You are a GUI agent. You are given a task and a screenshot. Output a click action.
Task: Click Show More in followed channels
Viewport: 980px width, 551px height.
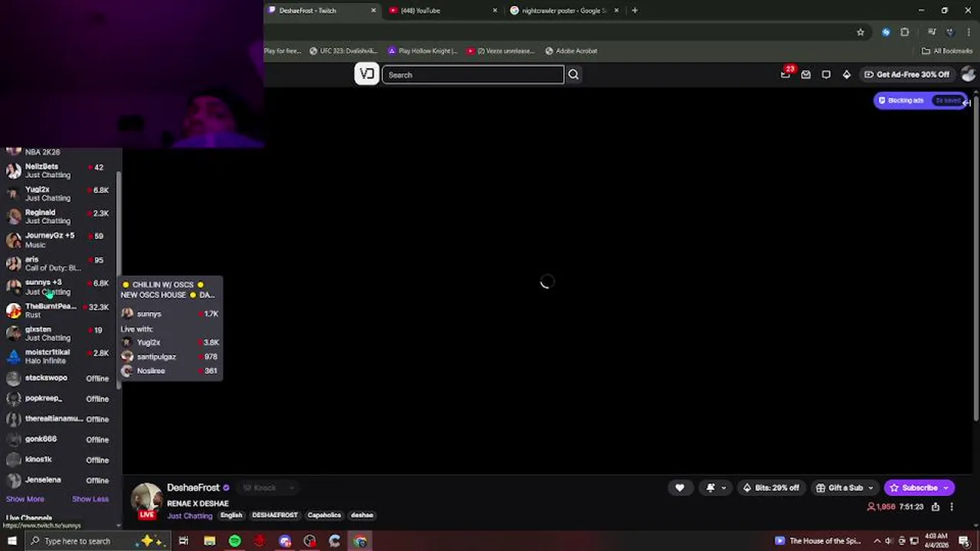click(25, 499)
